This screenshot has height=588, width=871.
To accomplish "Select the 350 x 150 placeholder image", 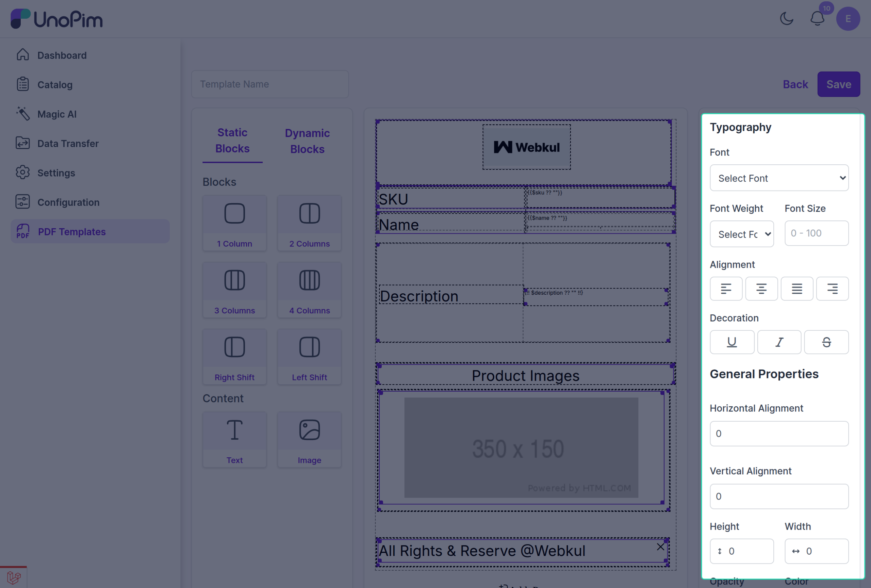I will pos(521,447).
